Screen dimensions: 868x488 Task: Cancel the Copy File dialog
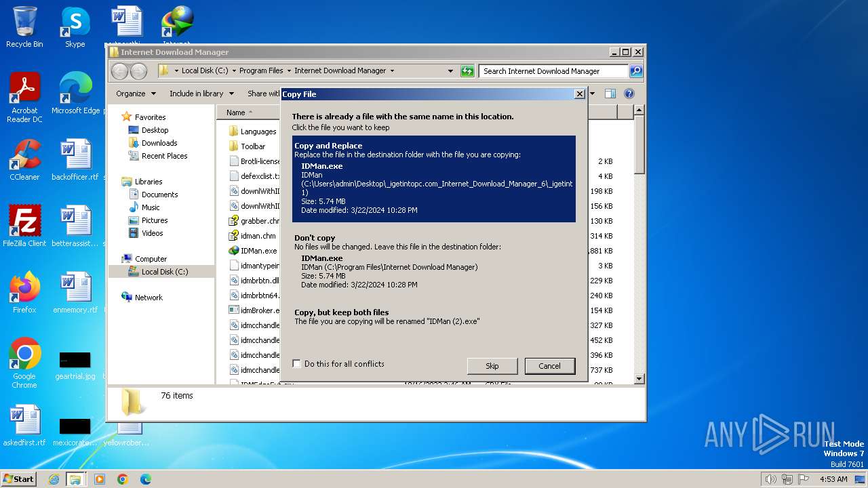549,366
